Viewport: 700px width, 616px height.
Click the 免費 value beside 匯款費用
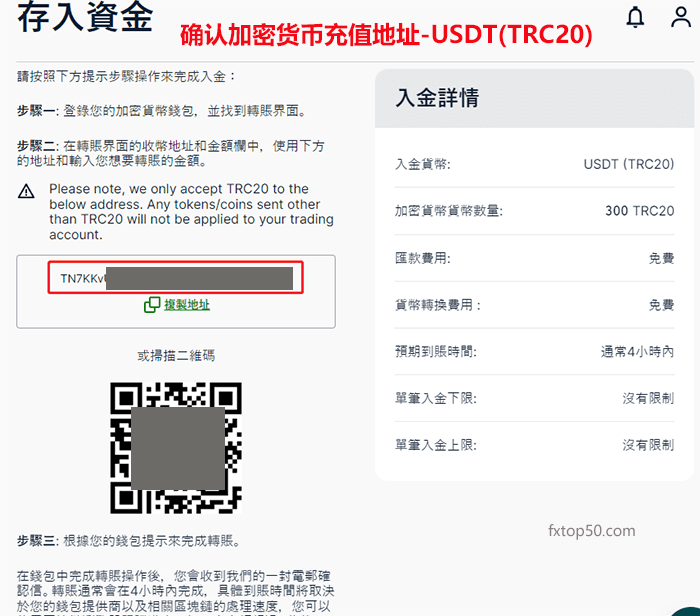(x=661, y=258)
